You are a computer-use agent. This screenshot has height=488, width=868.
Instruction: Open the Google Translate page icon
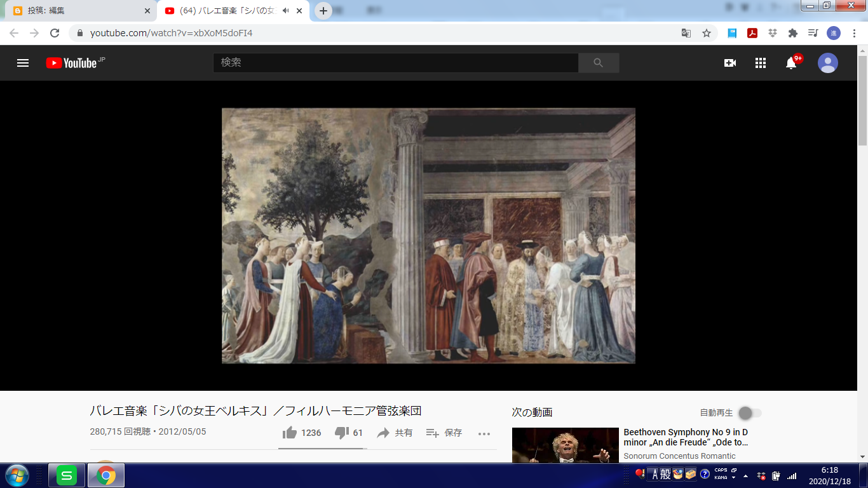686,33
